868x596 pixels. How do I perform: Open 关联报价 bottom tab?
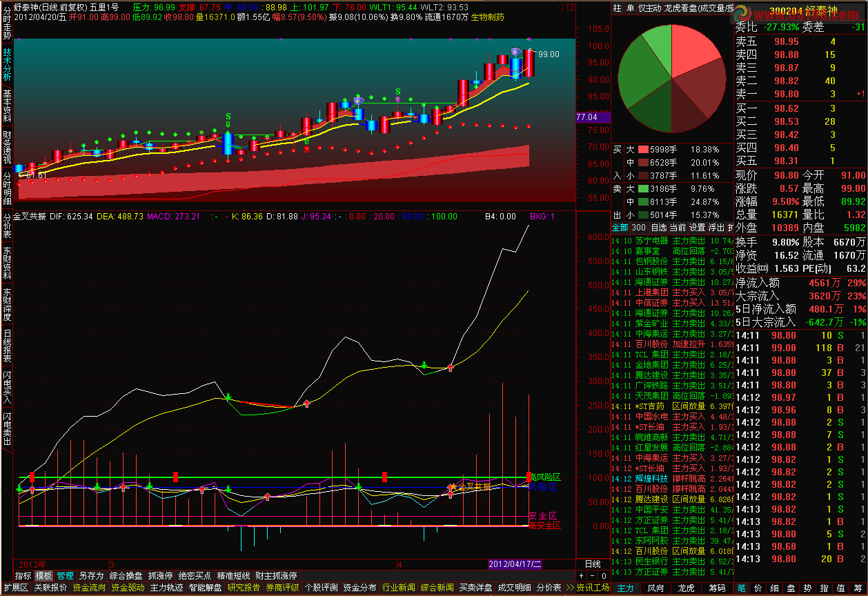coord(50,588)
